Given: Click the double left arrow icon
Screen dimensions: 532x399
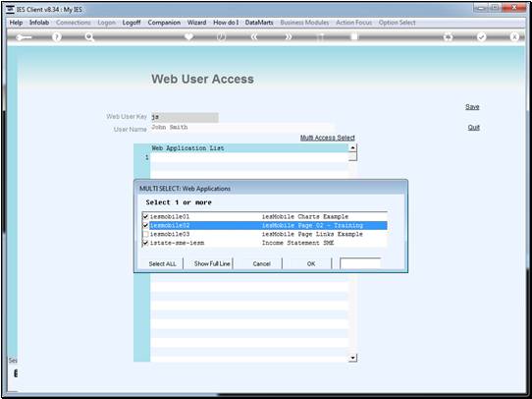Looking at the screenshot, I should [254, 36].
